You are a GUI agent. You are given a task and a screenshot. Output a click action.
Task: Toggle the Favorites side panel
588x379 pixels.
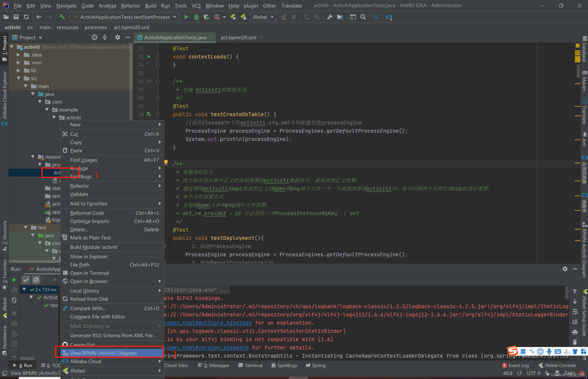tap(5, 274)
